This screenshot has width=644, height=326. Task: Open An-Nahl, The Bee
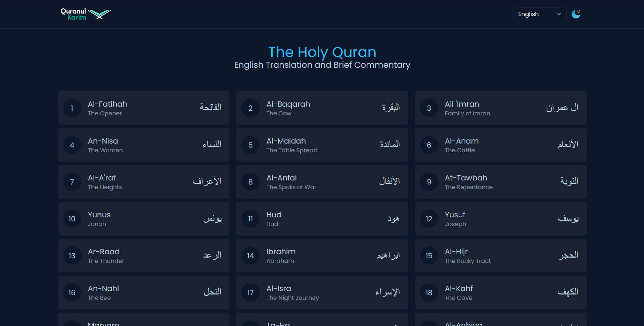[x=144, y=292]
